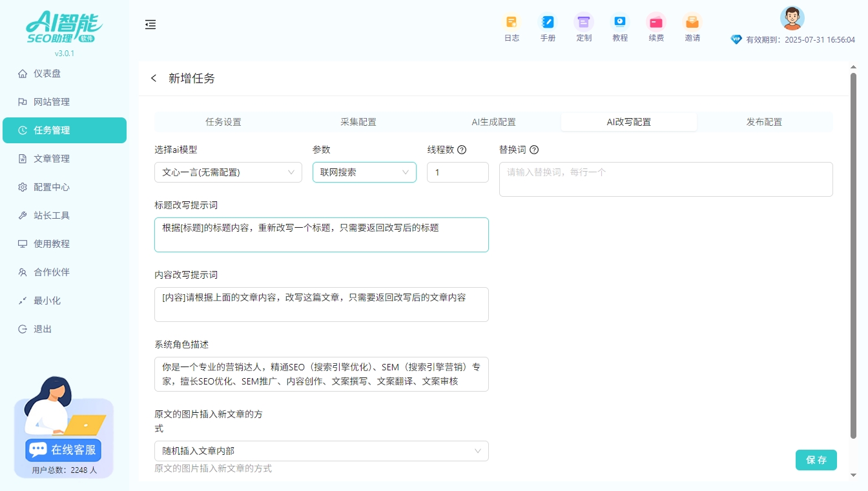Open the 手册 manual icon
The image size is (868, 491).
(x=548, y=27)
